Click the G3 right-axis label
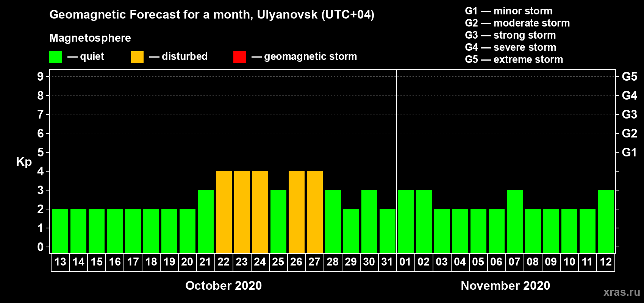Image resolution: width=644 pixels, height=303 pixels. [630, 114]
